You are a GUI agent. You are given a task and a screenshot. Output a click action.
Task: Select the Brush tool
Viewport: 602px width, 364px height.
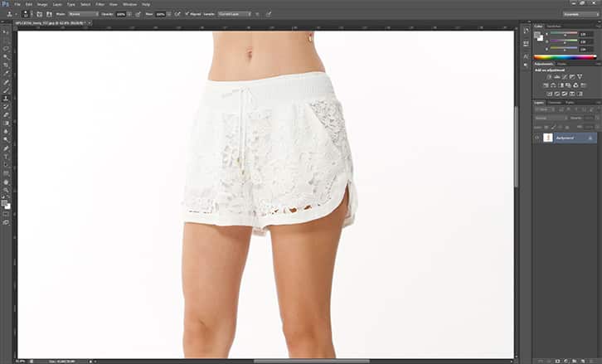coord(7,90)
